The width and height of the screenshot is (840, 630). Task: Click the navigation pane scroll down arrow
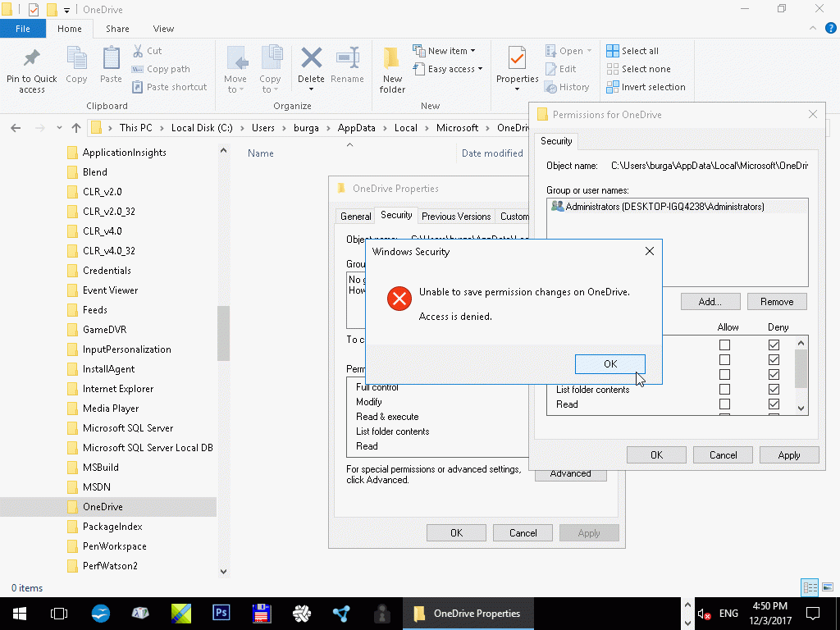coord(223,571)
